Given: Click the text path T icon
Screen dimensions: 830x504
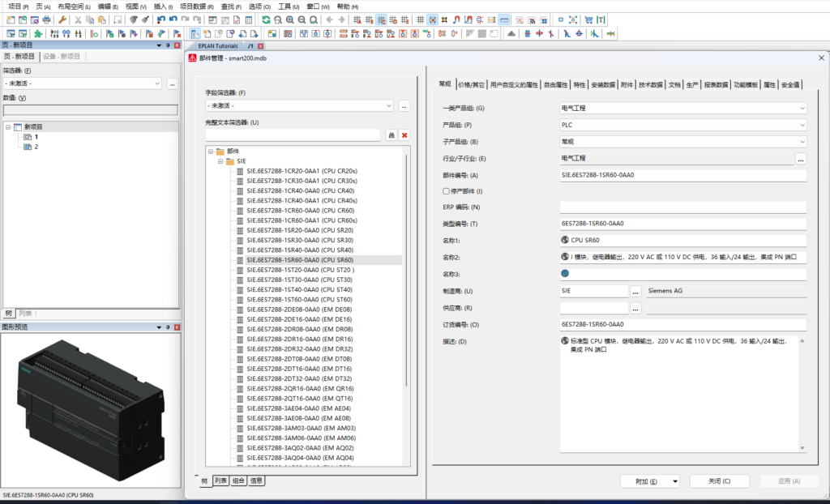Looking at the screenshot, I should coord(601,20).
